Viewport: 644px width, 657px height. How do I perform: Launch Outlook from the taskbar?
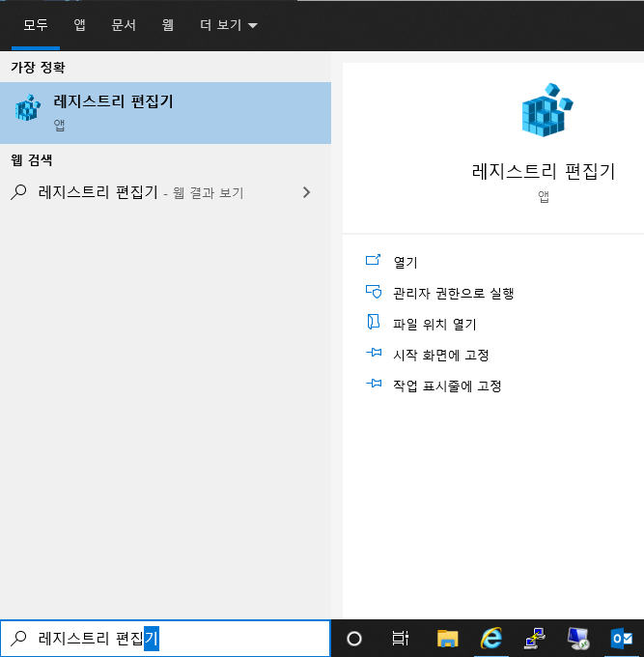(622, 639)
